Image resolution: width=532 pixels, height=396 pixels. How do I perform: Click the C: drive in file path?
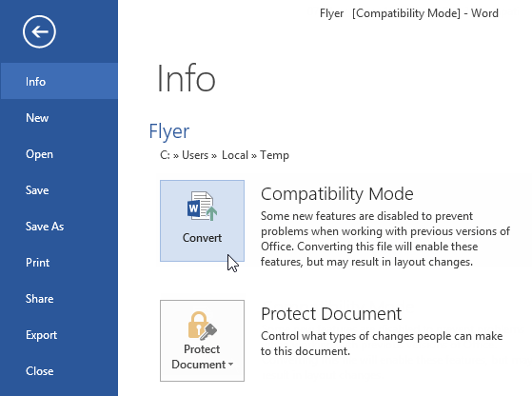[x=165, y=155]
